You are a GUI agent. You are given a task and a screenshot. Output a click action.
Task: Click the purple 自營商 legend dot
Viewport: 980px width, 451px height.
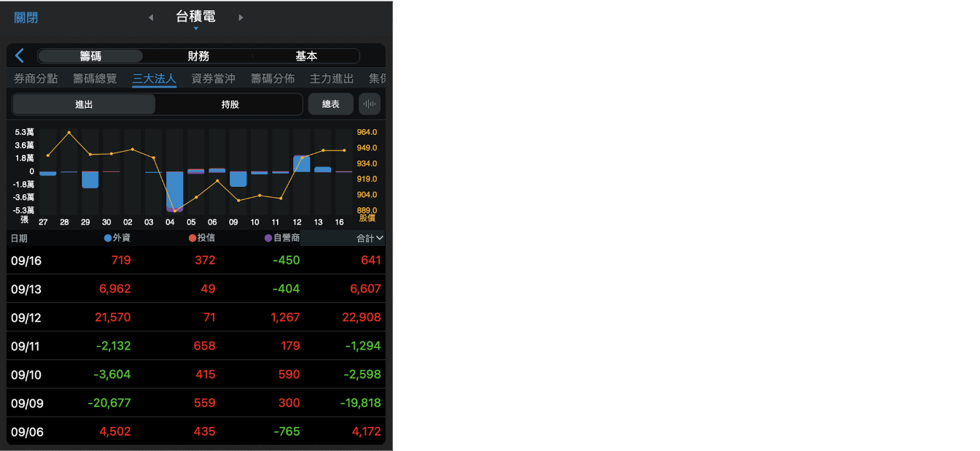[x=268, y=238]
